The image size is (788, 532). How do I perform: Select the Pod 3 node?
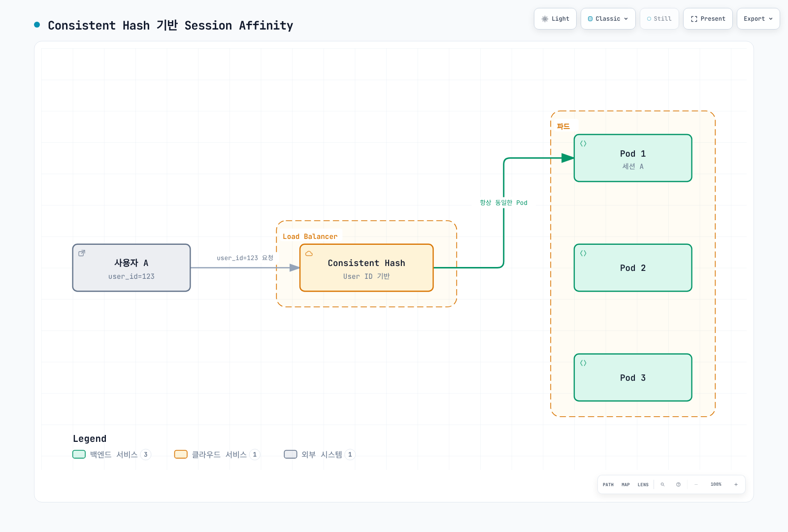pos(633,378)
